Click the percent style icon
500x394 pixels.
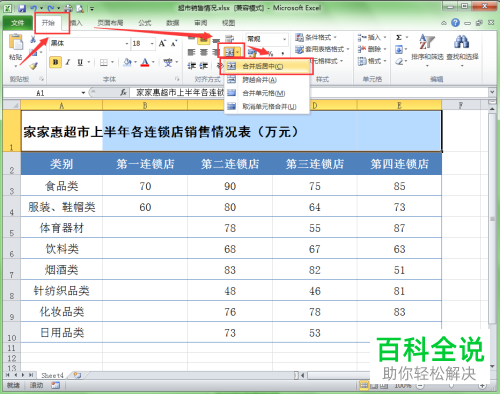click(270, 53)
